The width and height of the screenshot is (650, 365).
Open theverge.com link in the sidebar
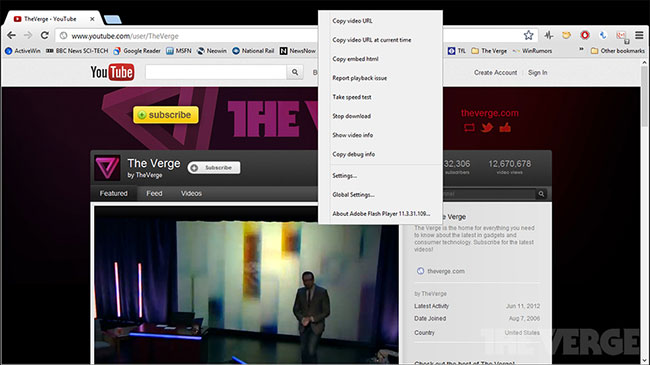[x=446, y=271]
